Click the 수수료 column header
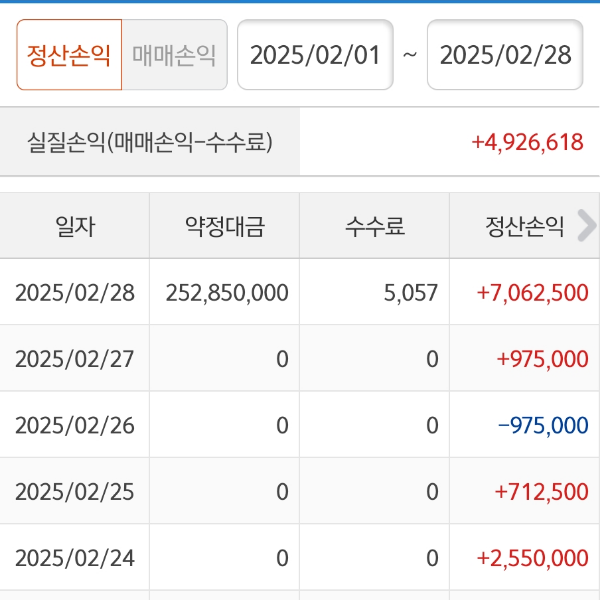Viewport: 600px width, 600px height. click(x=375, y=226)
